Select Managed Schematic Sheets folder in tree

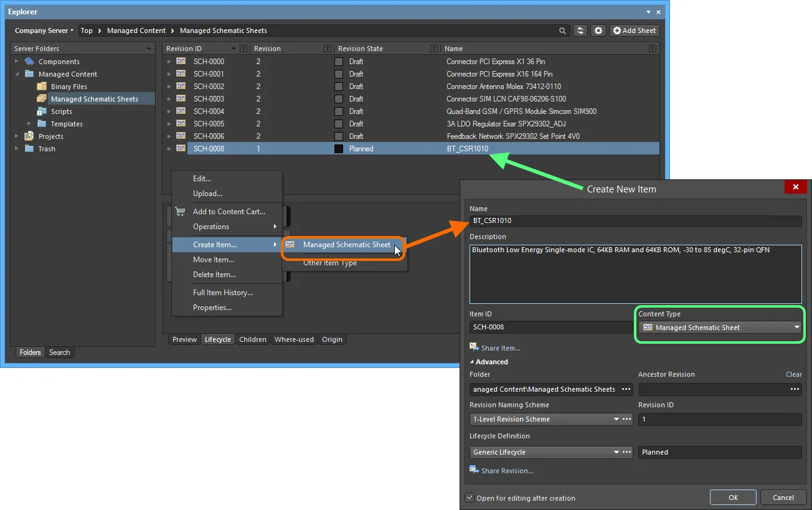tap(95, 99)
